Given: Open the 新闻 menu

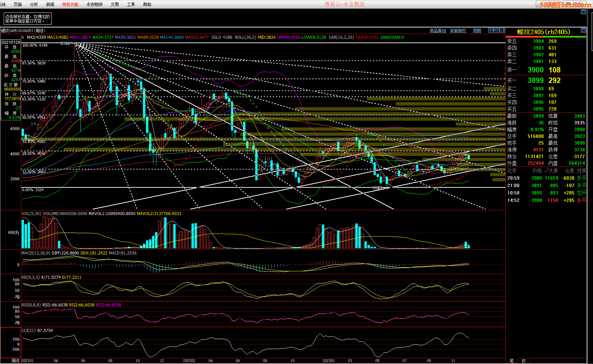Looking at the screenshot, I should 50,4.
